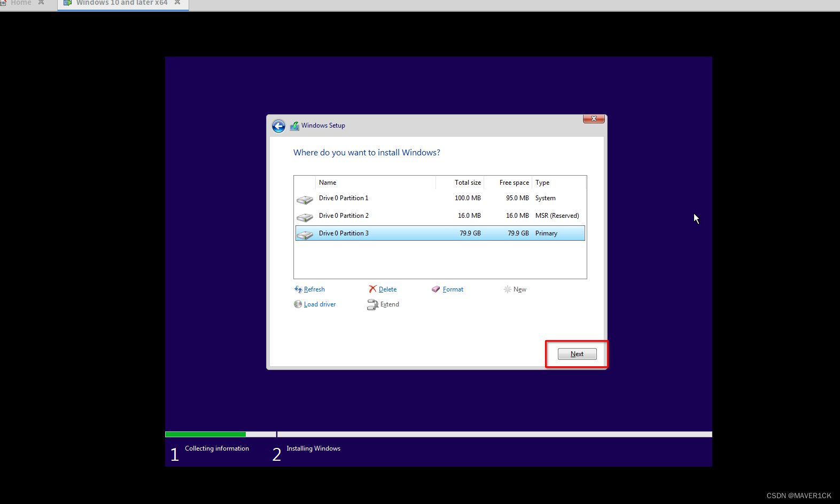Click the green setup progress bar
The width and height of the screenshot is (840, 504).
coord(205,435)
